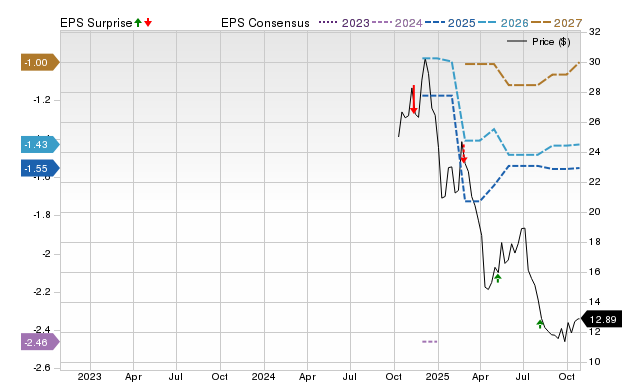Viewport: 640px width, 382px height.
Task: Click the red down arrow beside EPS Surprise
Action: coord(148,22)
